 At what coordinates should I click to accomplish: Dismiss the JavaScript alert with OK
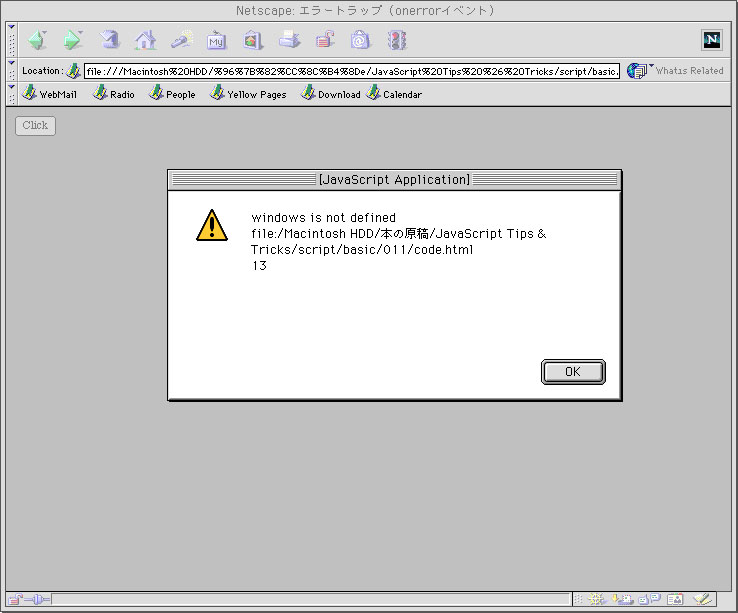click(x=573, y=372)
